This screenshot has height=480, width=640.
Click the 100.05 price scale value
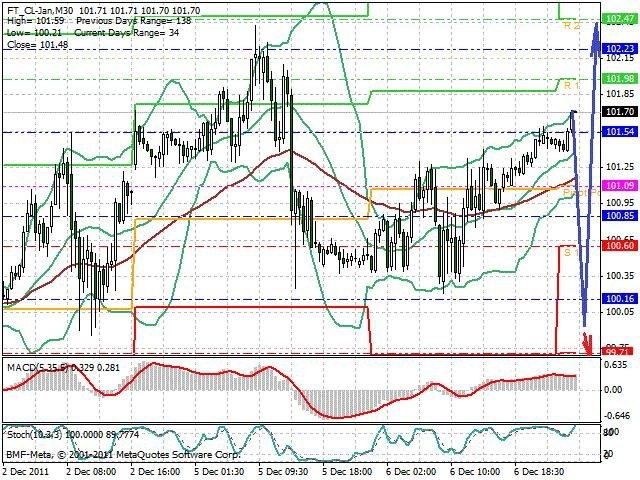620,312
